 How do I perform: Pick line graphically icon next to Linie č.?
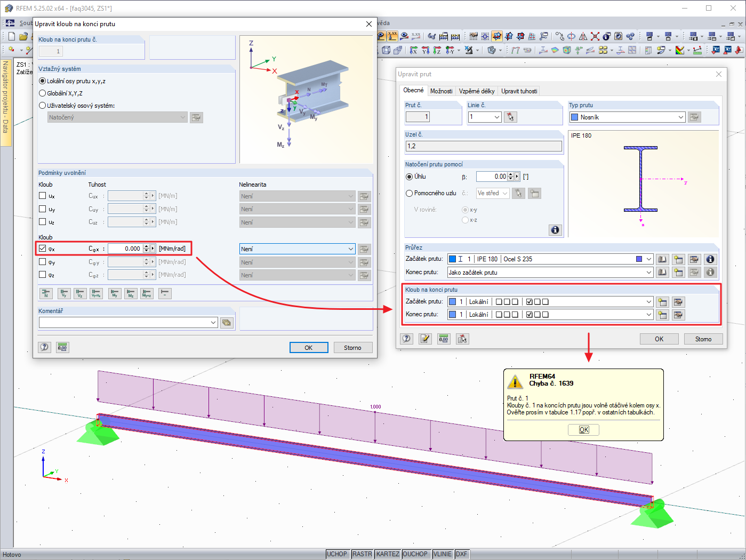(510, 117)
